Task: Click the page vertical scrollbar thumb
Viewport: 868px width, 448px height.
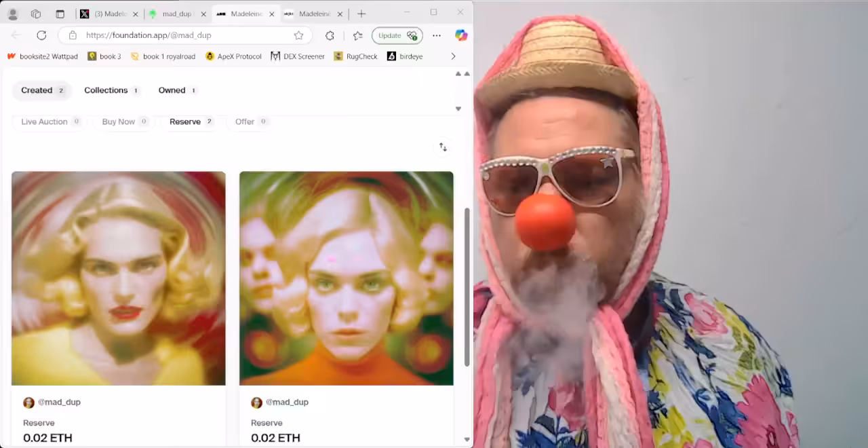Action: [x=467, y=286]
